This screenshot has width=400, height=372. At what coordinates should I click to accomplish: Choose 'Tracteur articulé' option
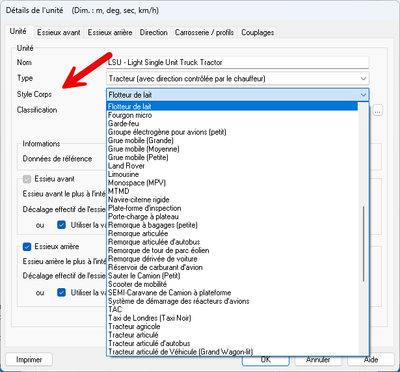[232, 335]
